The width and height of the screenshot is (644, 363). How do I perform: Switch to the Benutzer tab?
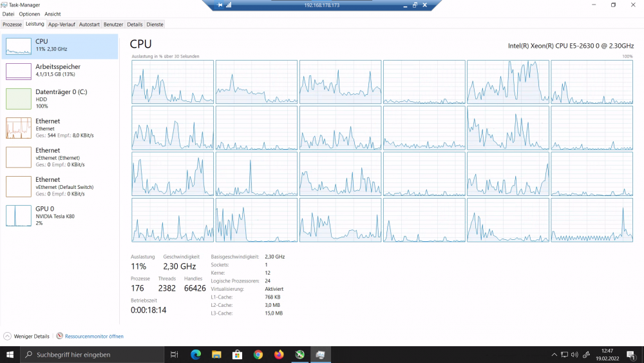[x=113, y=25]
